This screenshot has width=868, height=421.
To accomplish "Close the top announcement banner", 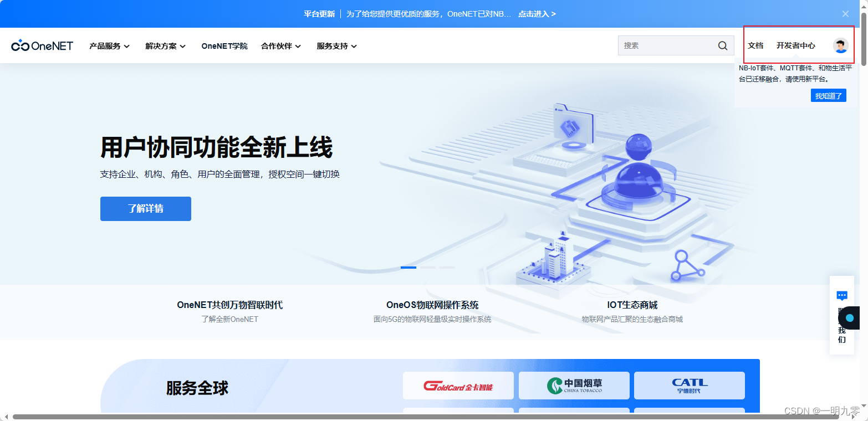I will 845,14.
